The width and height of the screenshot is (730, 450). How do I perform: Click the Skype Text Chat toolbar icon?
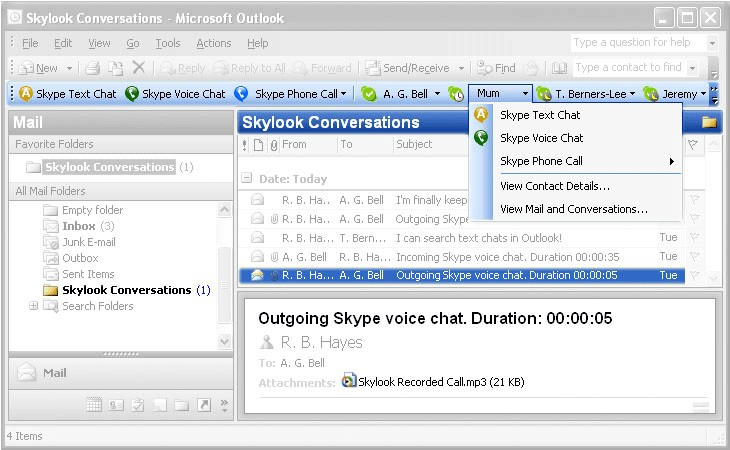26,94
